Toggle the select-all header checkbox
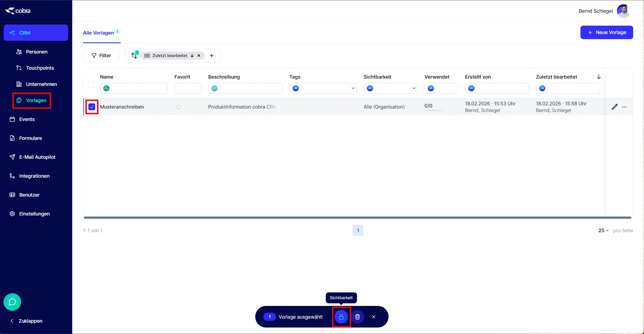The height and width of the screenshot is (334, 644). pyautogui.click(x=92, y=84)
